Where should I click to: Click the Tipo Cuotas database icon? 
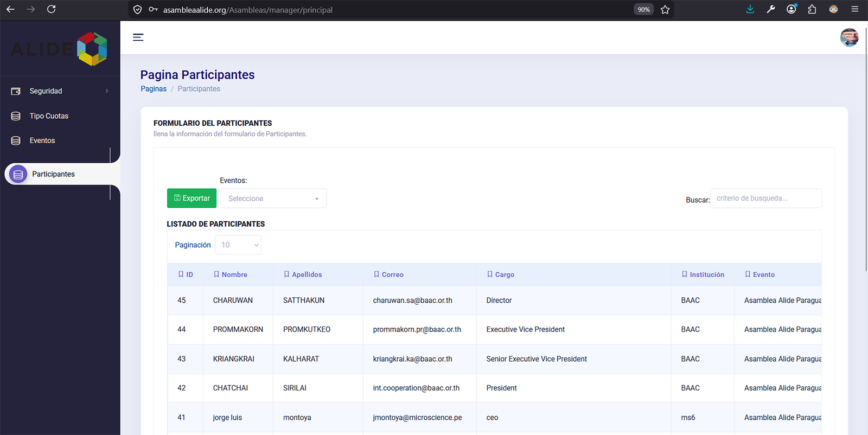pyautogui.click(x=16, y=116)
